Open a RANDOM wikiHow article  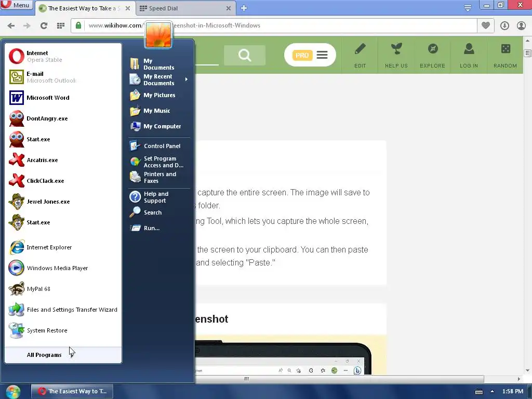pos(505,55)
